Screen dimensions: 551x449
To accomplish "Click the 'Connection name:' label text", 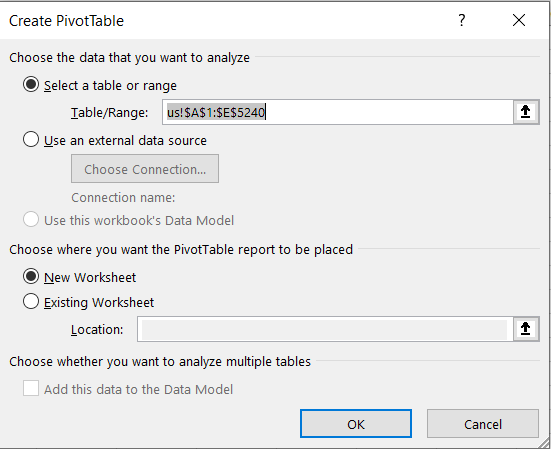I will pos(123,197).
